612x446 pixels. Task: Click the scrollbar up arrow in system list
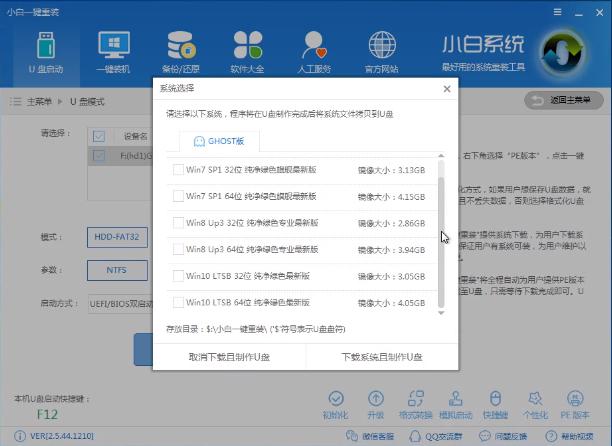(441, 156)
